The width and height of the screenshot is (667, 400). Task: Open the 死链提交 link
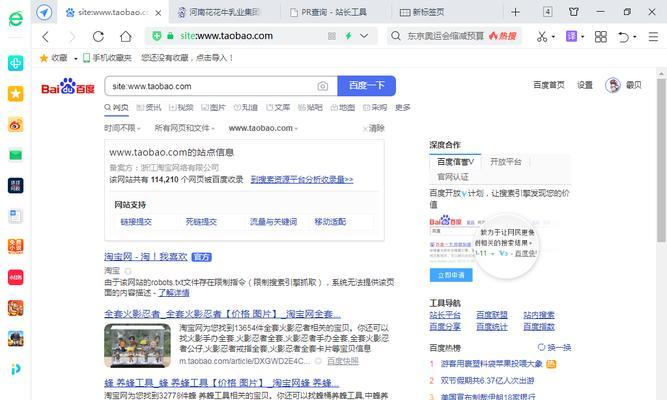tap(201, 222)
